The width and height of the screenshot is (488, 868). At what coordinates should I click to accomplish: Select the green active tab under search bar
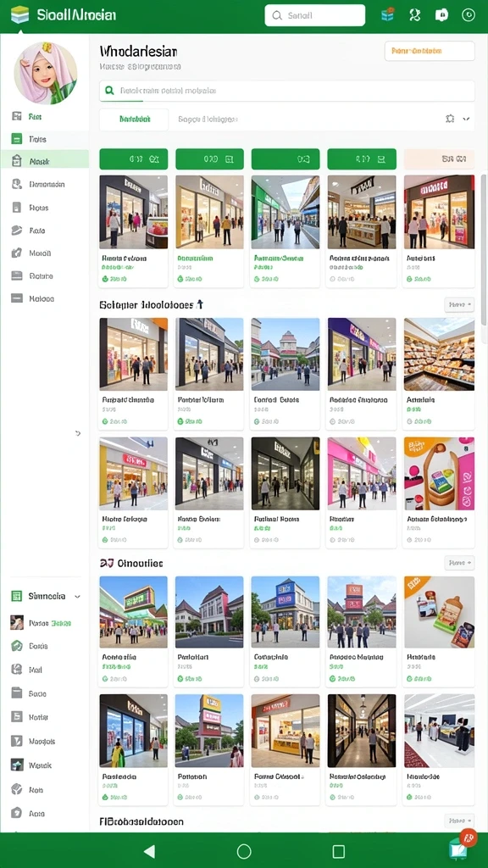point(134,119)
